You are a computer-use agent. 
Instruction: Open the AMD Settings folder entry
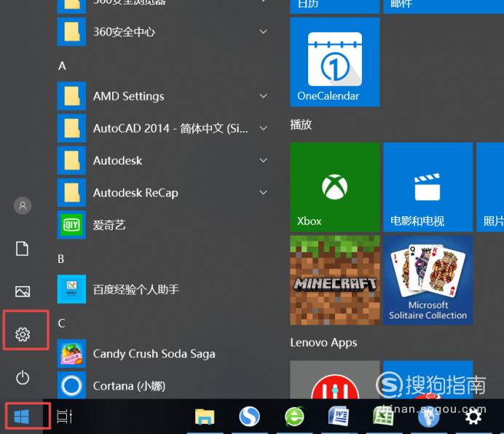click(164, 96)
